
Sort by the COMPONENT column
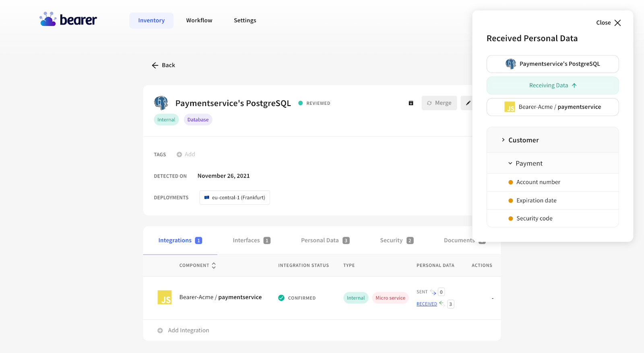tap(198, 266)
